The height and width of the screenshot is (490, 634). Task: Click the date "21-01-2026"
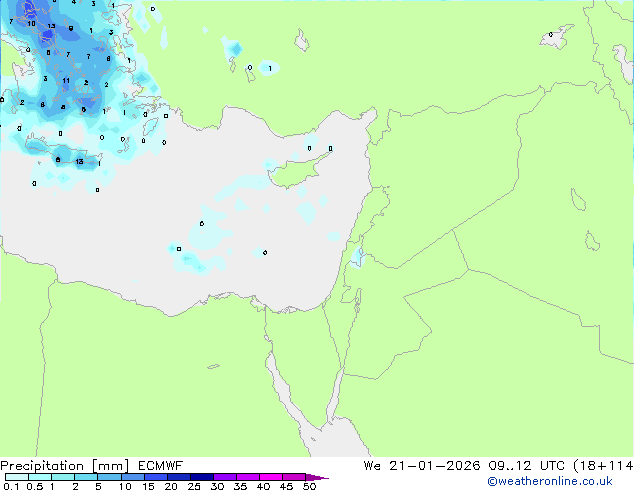coord(434,466)
